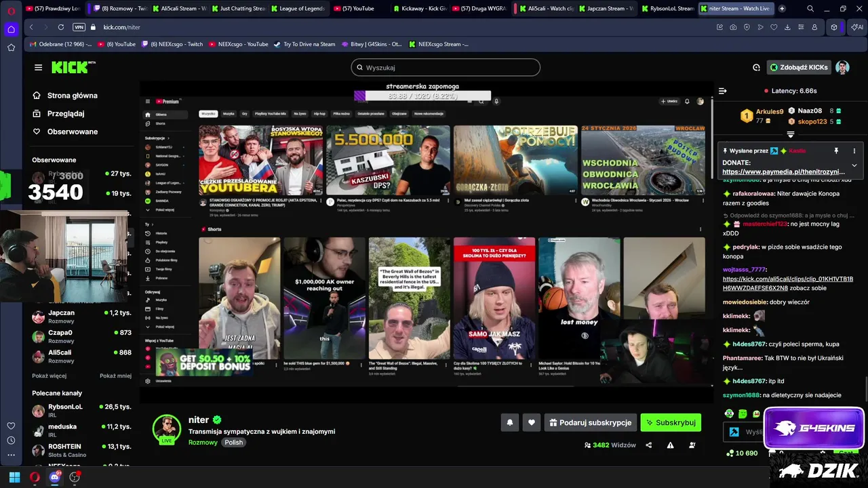Open the icon right of the report icon

click(692, 445)
